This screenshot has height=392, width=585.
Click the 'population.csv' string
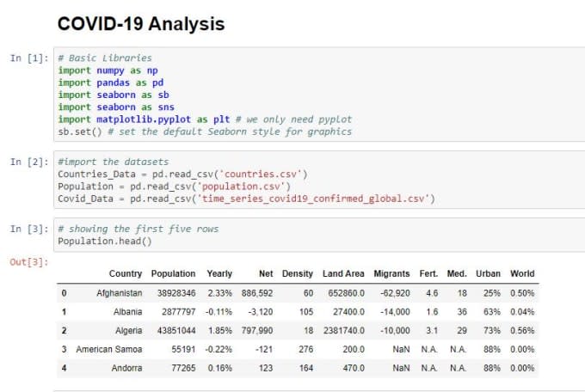click(241, 187)
